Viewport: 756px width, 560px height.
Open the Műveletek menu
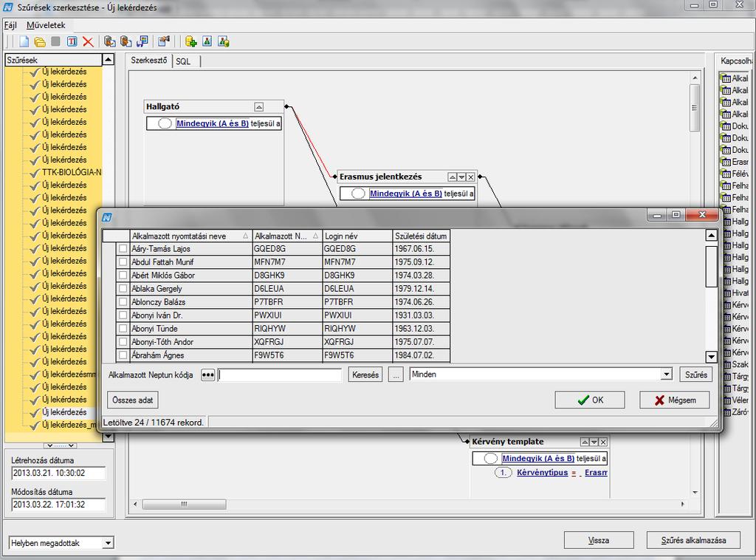click(x=46, y=25)
